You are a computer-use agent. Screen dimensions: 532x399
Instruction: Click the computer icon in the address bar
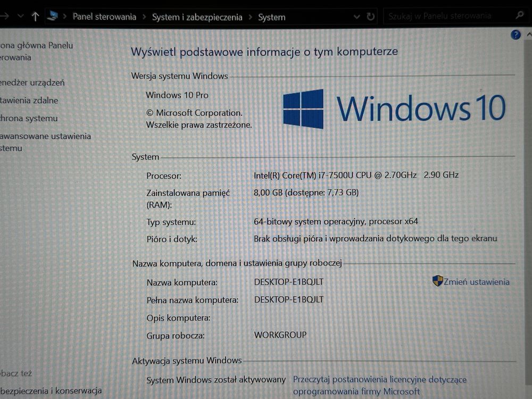[52, 15]
